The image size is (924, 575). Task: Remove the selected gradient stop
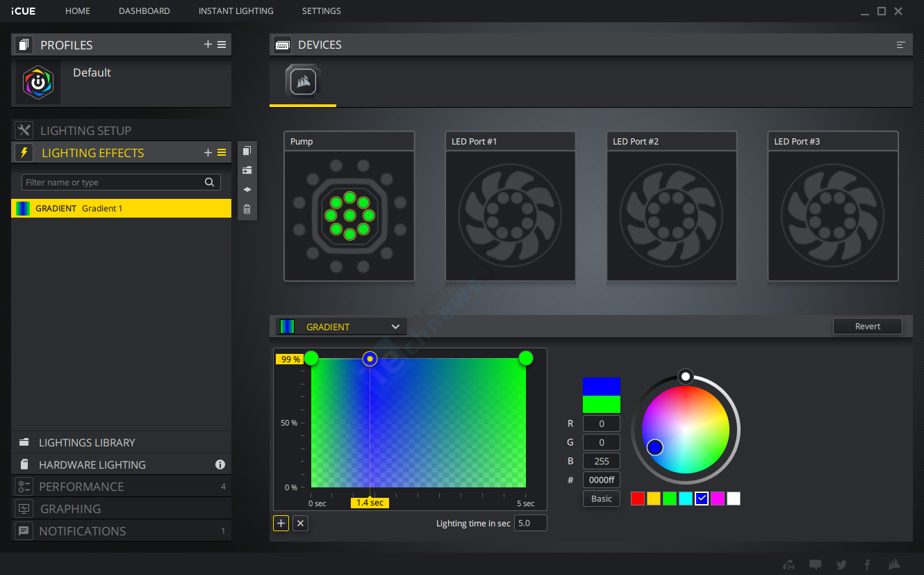[x=300, y=524]
